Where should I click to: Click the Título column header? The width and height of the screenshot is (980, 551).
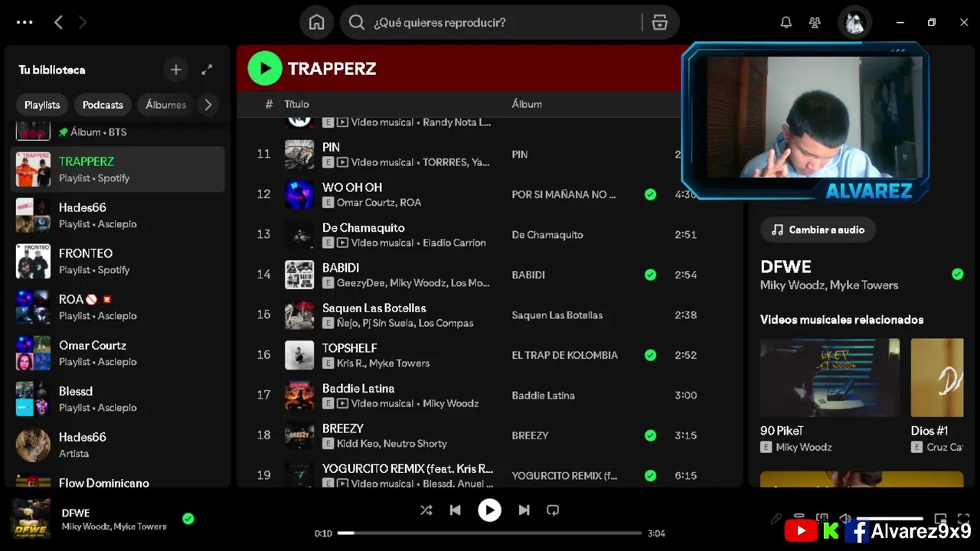pos(296,104)
